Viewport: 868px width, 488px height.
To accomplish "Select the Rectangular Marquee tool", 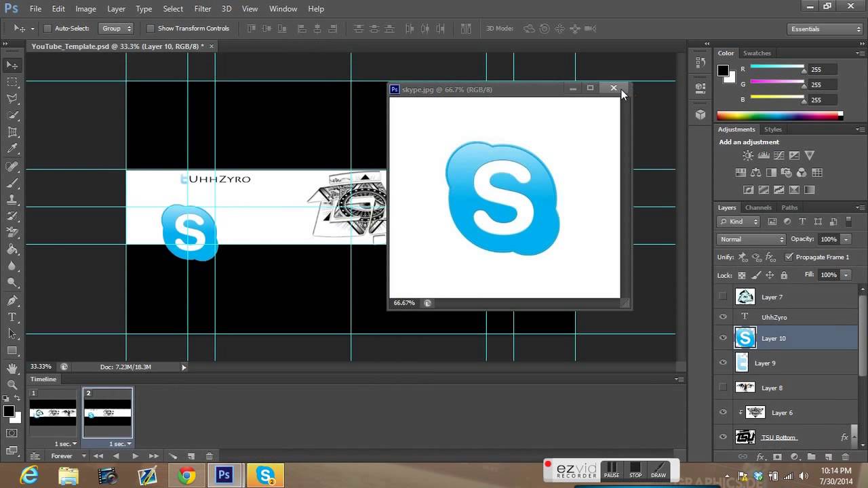I will tap(12, 82).
